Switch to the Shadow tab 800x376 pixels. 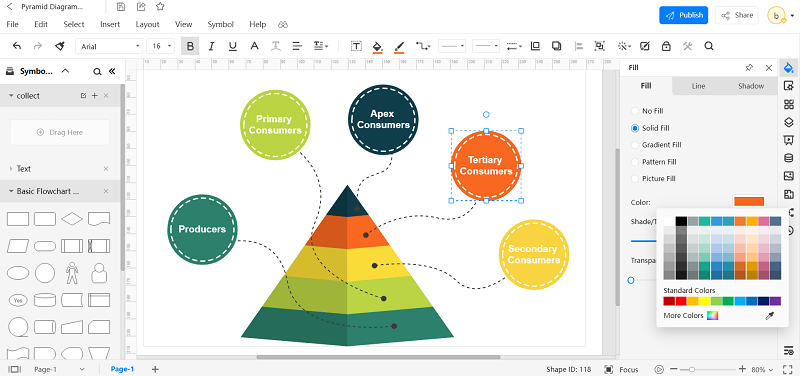coord(751,86)
